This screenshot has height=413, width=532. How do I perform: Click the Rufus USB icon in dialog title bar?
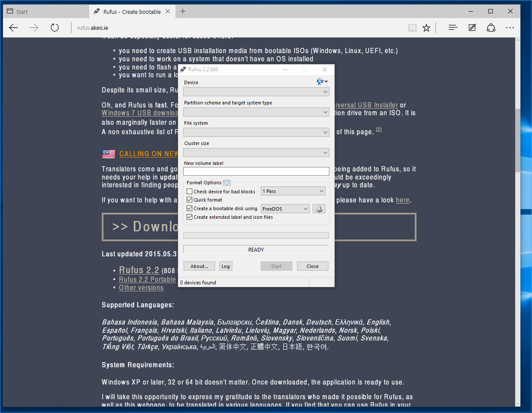[183, 69]
